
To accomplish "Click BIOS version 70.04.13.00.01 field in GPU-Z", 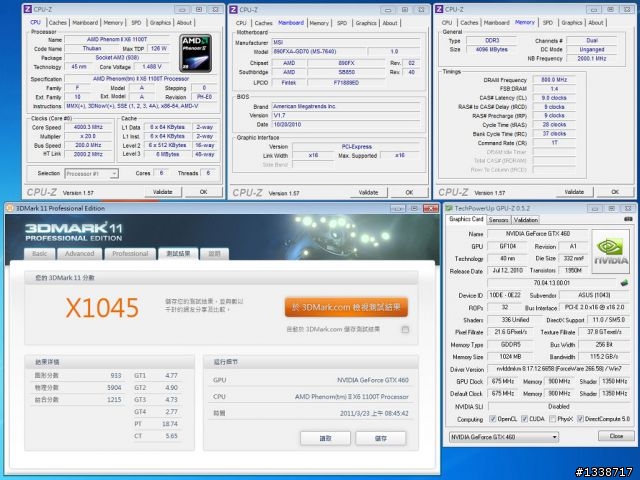I will click(x=551, y=282).
